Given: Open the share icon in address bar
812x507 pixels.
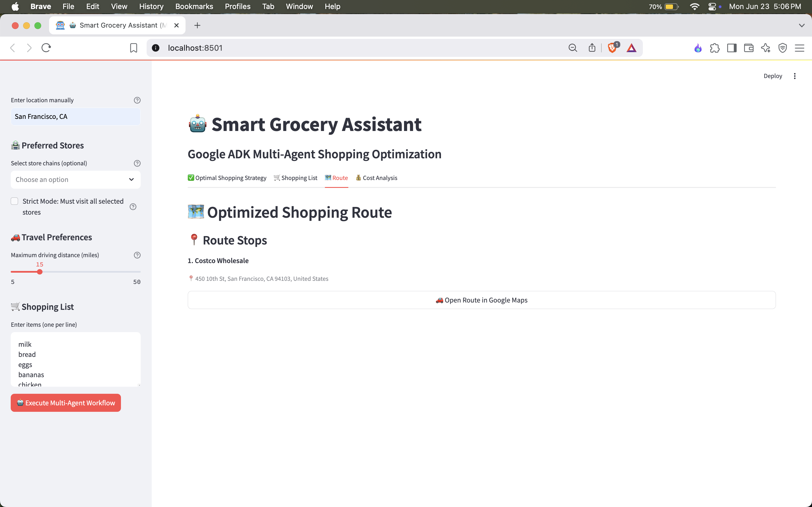Looking at the screenshot, I should click(592, 48).
